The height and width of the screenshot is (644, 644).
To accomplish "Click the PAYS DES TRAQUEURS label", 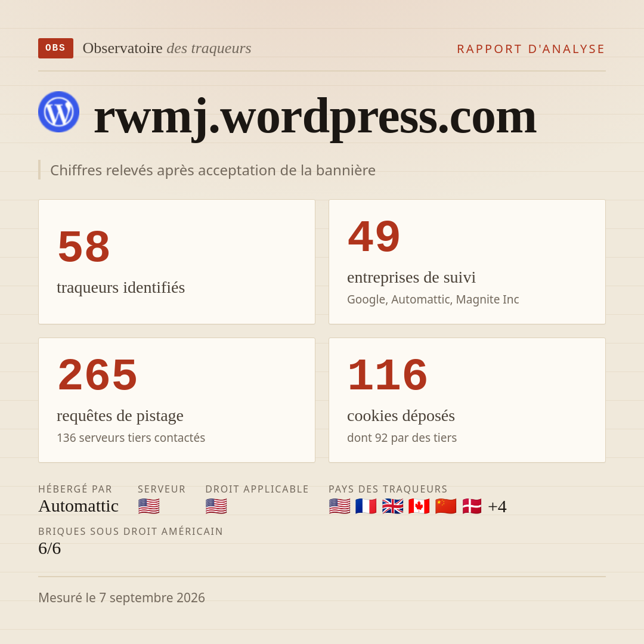I will pyautogui.click(x=388, y=489).
